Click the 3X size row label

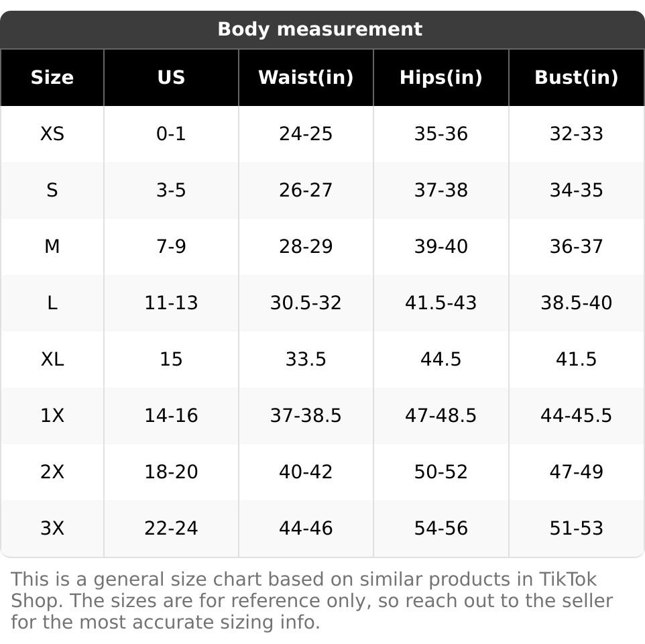pos(52,529)
